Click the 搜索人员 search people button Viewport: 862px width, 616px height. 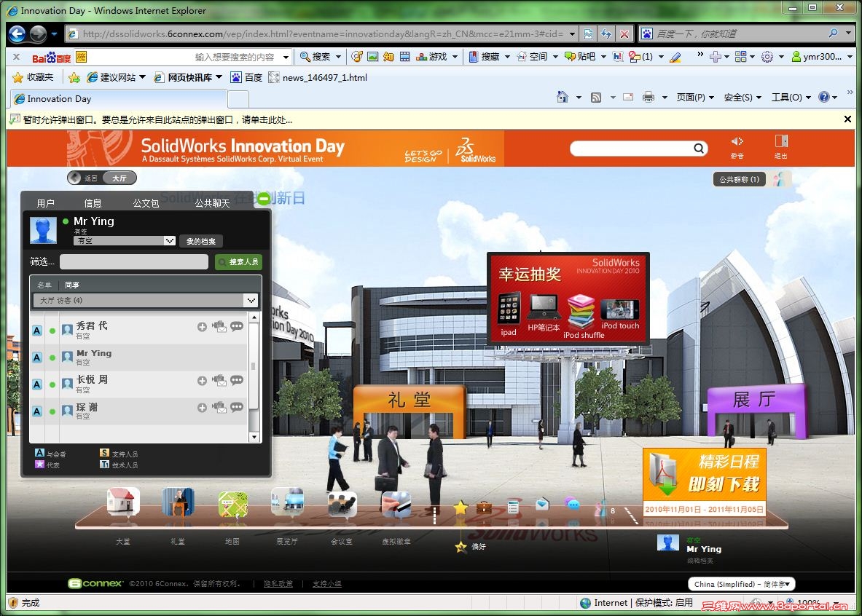[x=238, y=262]
